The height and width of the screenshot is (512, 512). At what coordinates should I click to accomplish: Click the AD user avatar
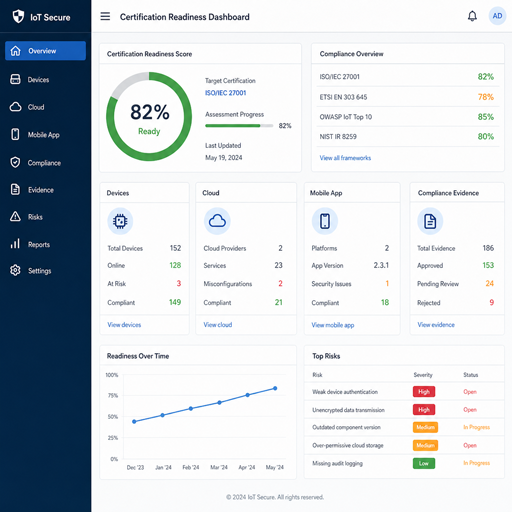pyautogui.click(x=497, y=16)
